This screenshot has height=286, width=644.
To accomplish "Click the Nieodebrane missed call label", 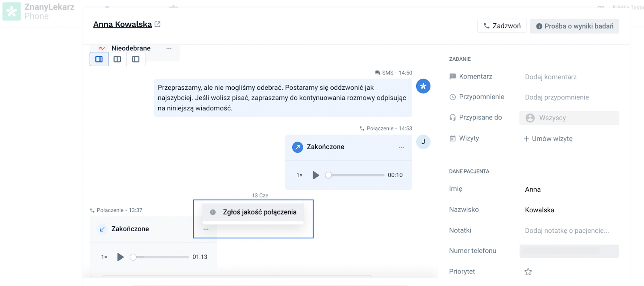I will pos(131,48).
